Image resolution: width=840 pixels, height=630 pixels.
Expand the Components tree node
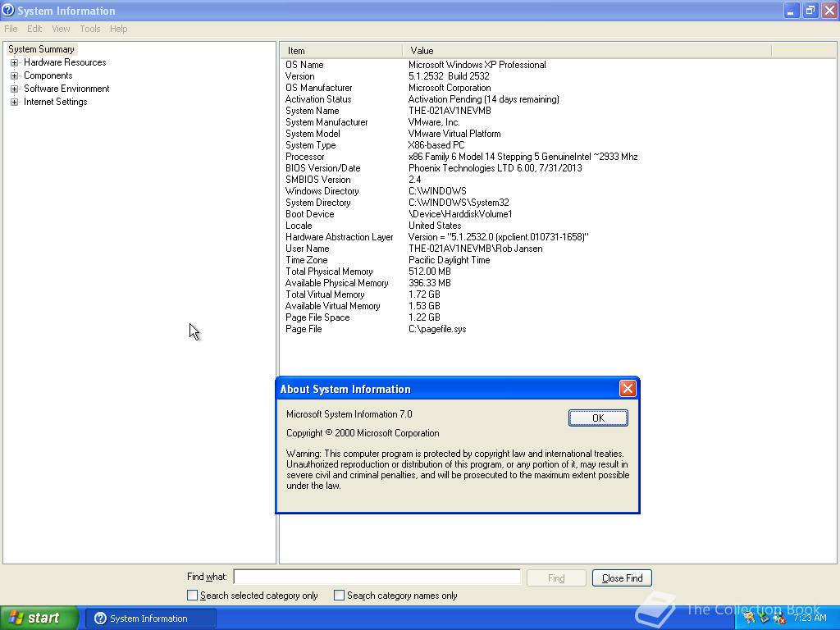coord(15,75)
